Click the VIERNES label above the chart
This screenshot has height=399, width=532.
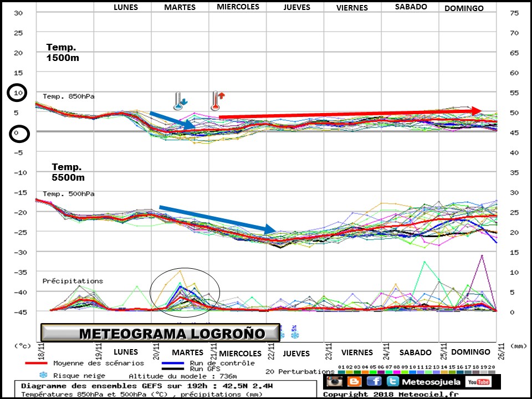tap(352, 8)
